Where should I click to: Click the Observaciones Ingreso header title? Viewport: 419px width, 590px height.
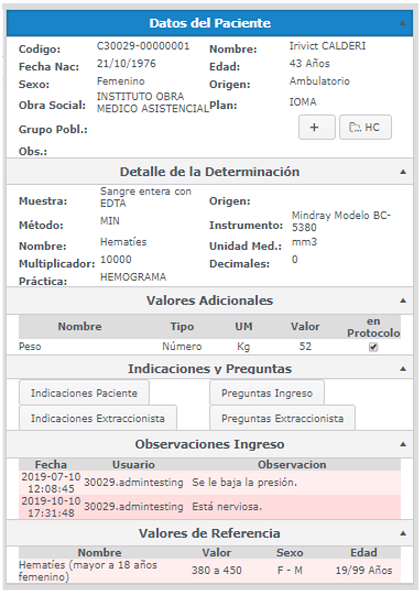(210, 444)
